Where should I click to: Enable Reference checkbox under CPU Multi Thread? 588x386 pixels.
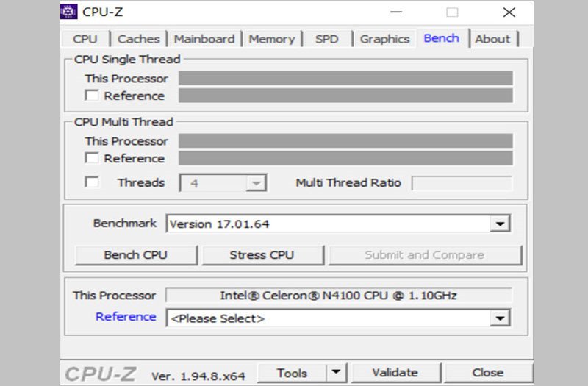(x=92, y=158)
